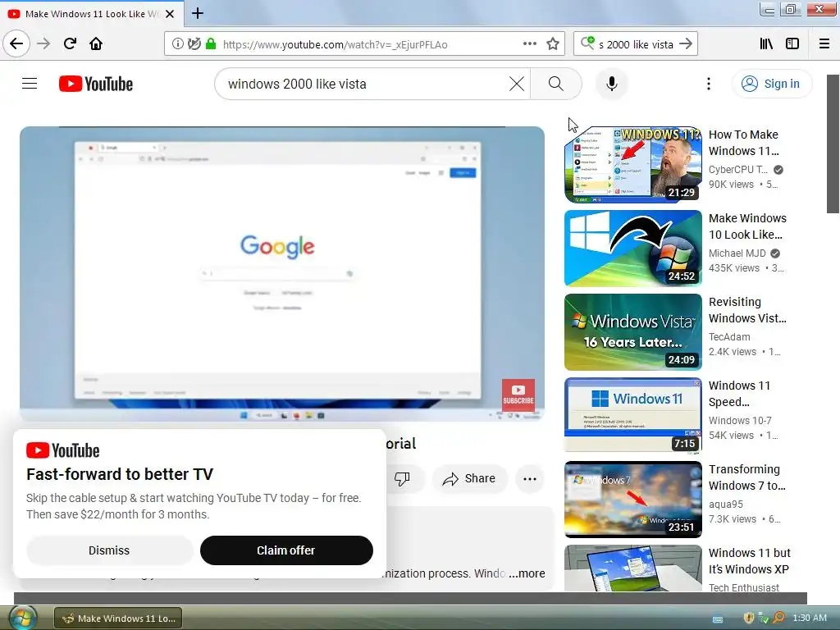This screenshot has height=630, width=840.
Task: Click the browser forward arrow
Action: [43, 43]
